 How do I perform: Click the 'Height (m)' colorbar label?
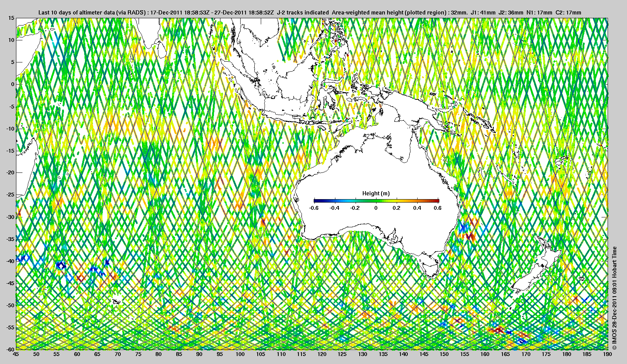pyautogui.click(x=376, y=193)
